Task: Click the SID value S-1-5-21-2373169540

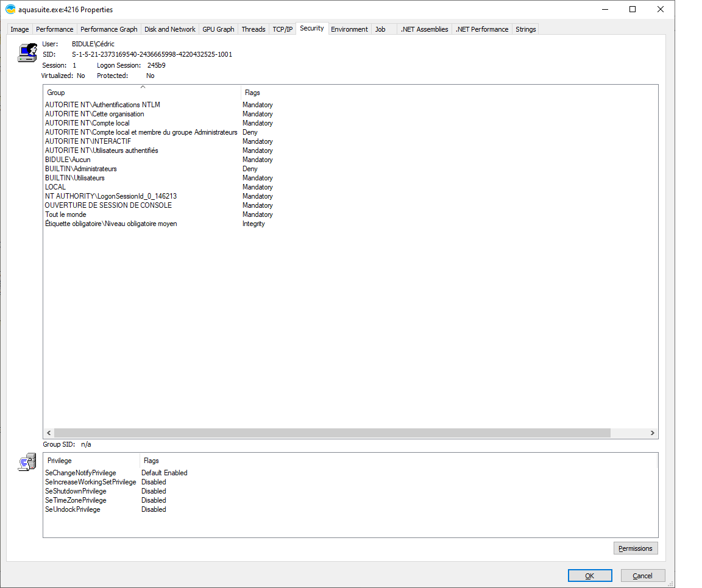Action: coord(152,54)
